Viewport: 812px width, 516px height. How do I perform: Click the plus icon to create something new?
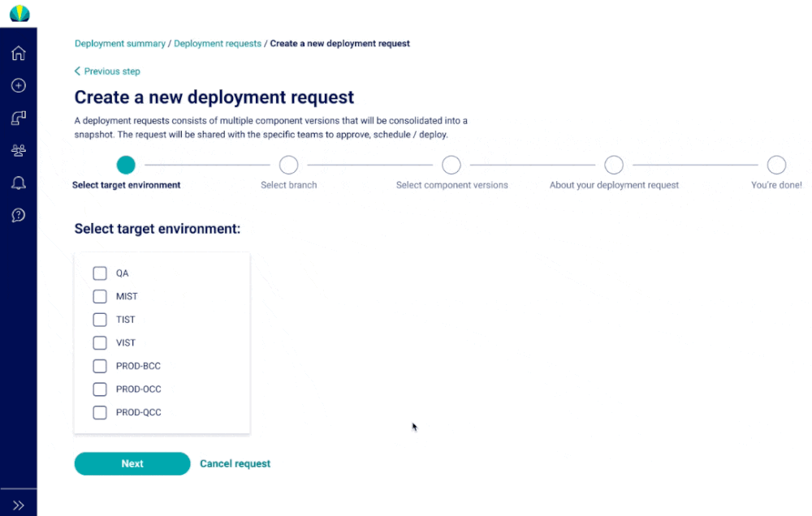(18, 85)
